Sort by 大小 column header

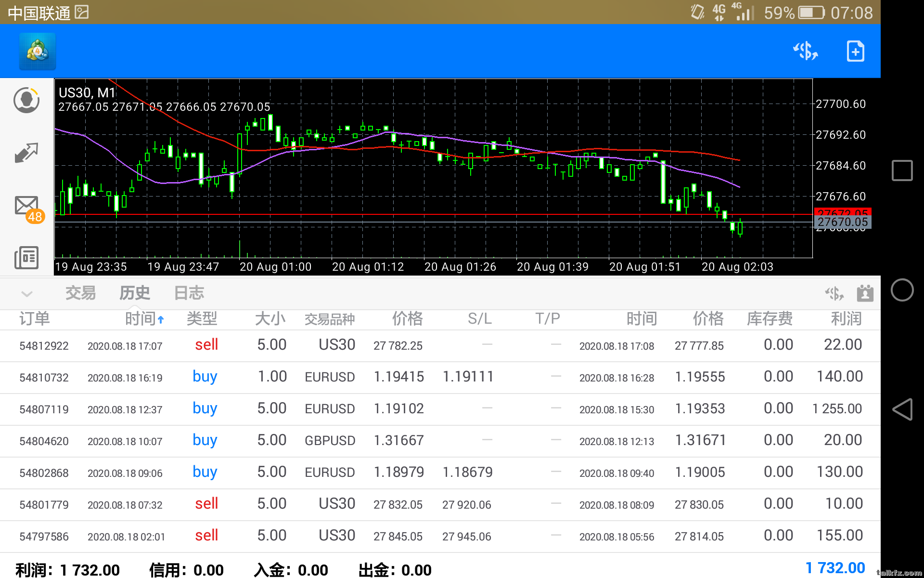point(270,319)
